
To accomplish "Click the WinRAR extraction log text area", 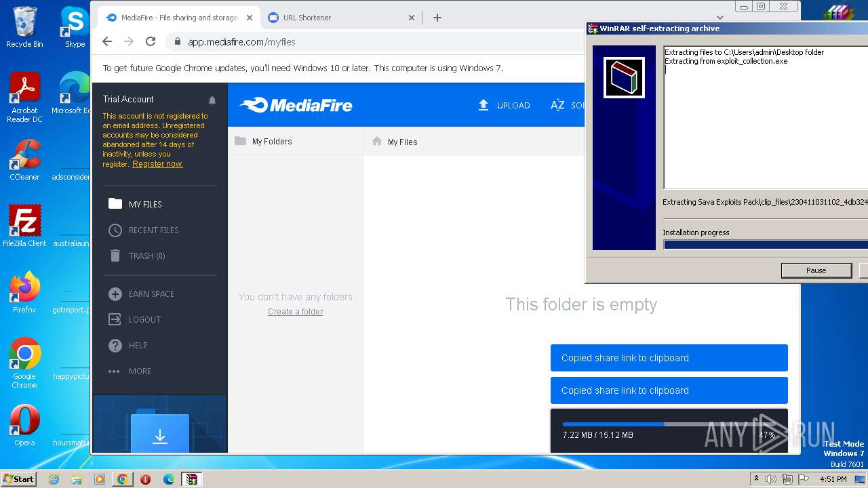I will [766, 117].
